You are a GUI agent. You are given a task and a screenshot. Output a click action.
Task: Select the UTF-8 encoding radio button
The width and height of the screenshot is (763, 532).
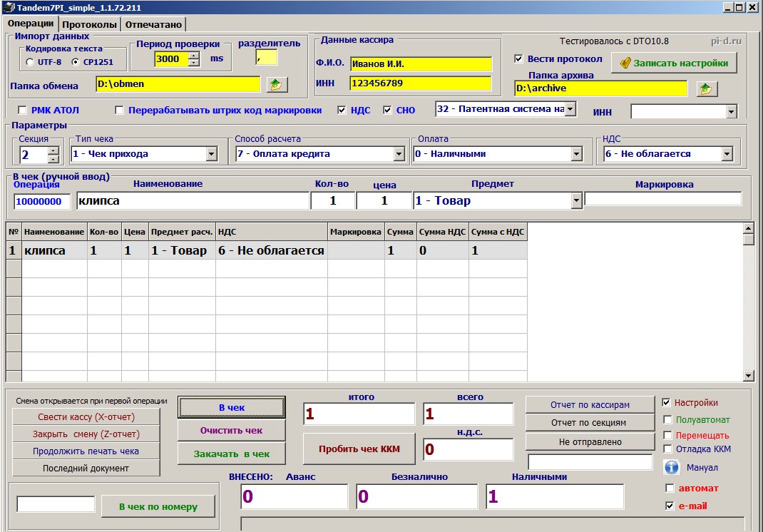tap(30, 62)
